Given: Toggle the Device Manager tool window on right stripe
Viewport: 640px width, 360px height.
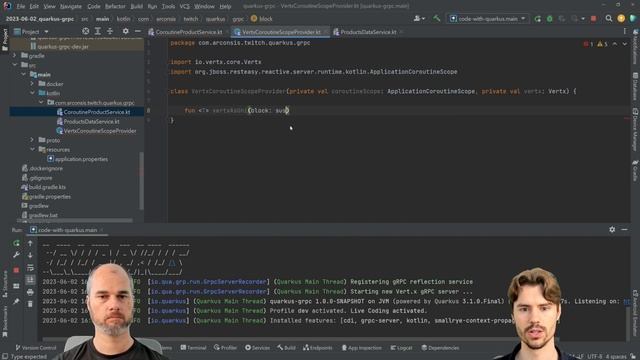Looking at the screenshot, I should [x=635, y=129].
